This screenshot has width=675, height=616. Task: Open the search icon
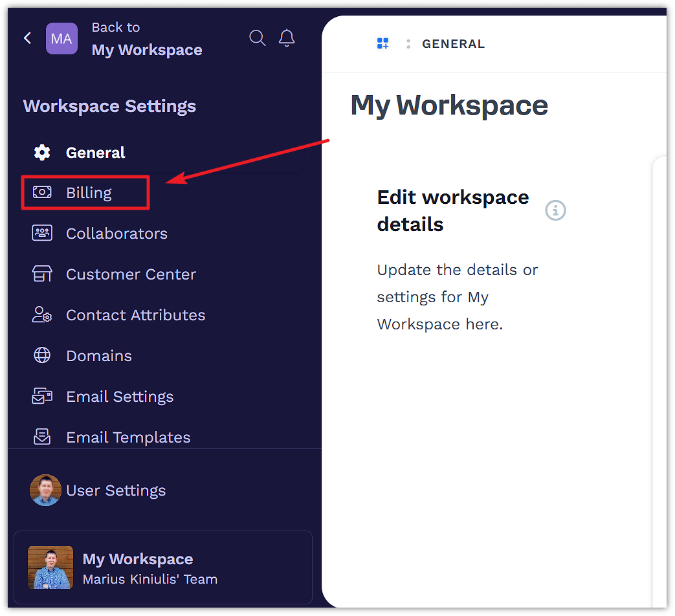(257, 38)
